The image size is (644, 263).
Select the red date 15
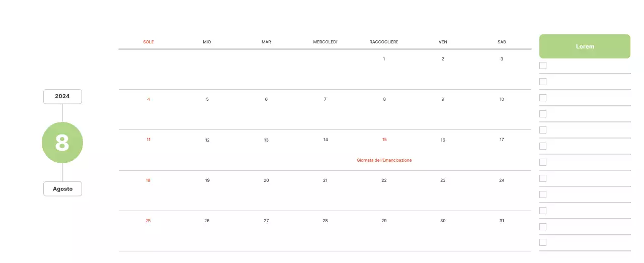point(384,140)
